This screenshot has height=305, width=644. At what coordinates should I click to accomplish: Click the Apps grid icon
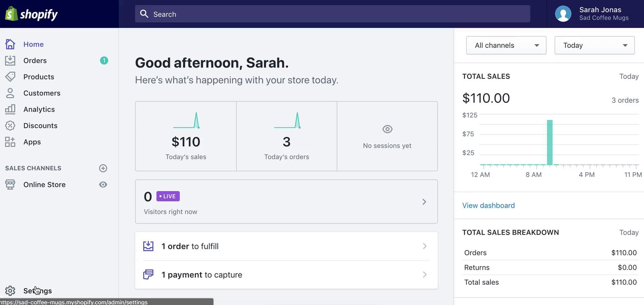[x=10, y=142]
